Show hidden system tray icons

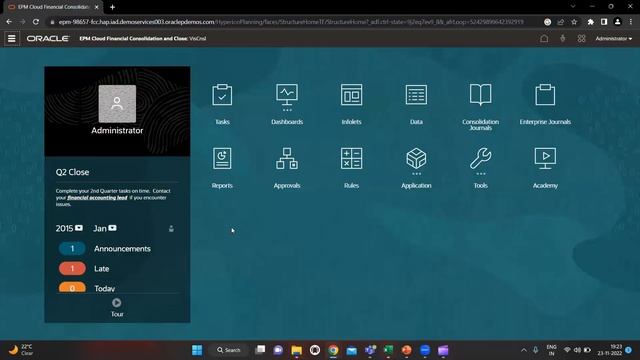524,350
